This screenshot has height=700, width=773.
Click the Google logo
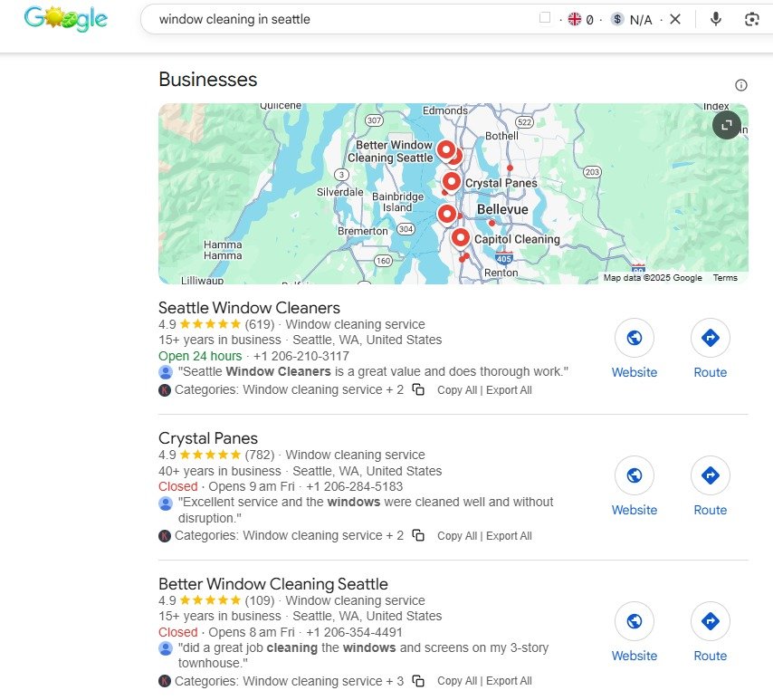point(65,18)
